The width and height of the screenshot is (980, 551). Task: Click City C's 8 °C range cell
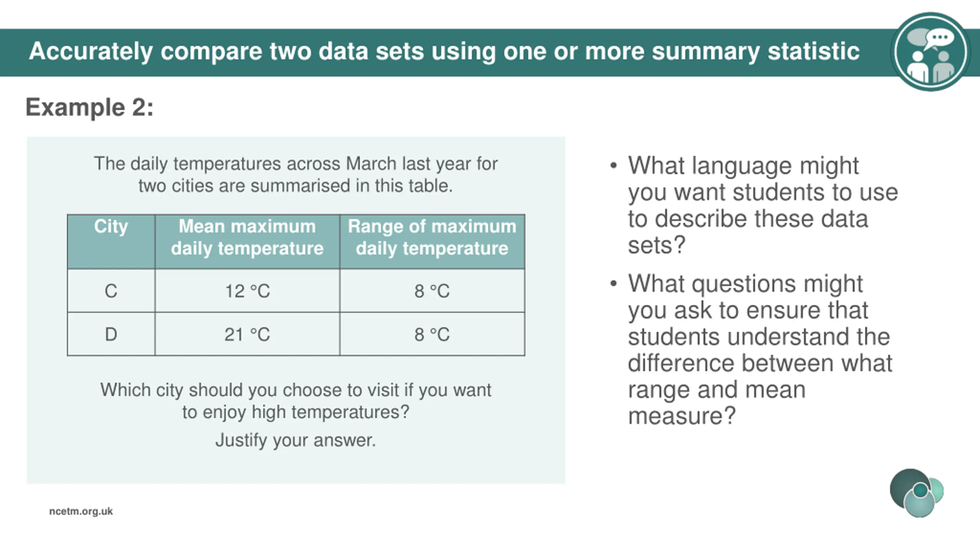432,291
